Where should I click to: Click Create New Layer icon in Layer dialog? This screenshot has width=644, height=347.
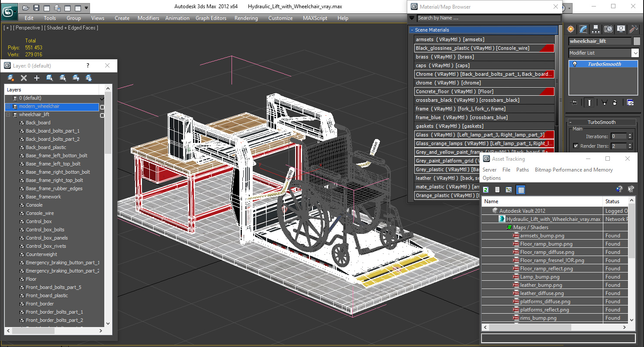pos(11,78)
